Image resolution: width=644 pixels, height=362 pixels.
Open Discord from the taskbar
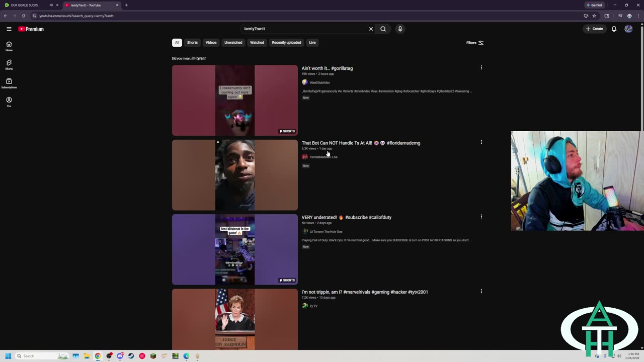click(x=120, y=356)
